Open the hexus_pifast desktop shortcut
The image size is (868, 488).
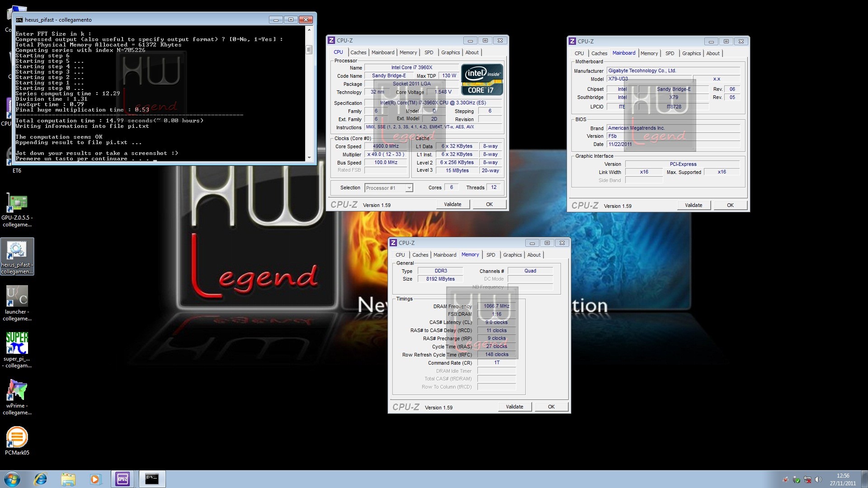(17, 257)
